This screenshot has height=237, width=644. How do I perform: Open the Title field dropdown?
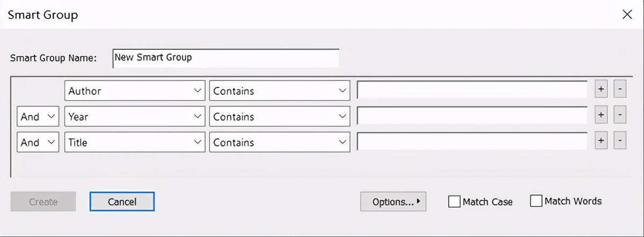point(135,142)
